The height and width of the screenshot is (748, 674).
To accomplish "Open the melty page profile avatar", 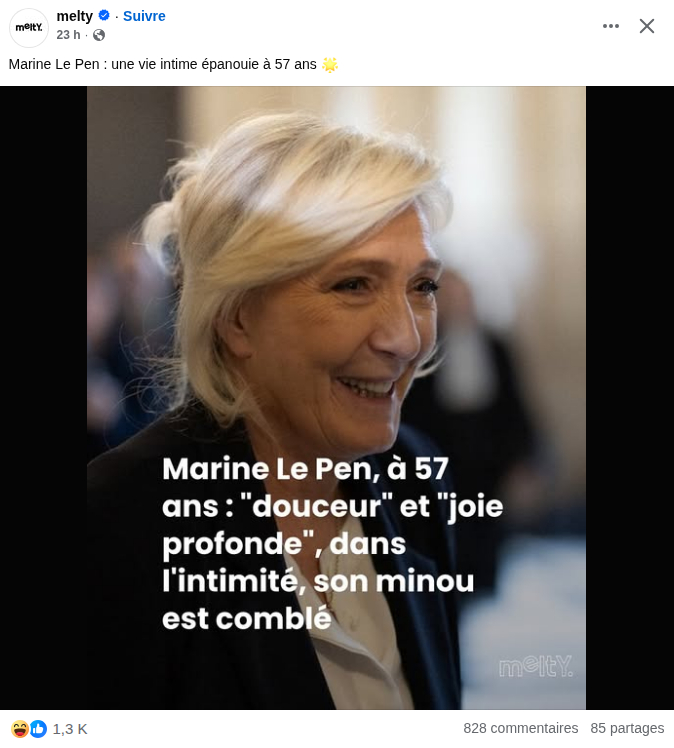I will click(x=29, y=28).
